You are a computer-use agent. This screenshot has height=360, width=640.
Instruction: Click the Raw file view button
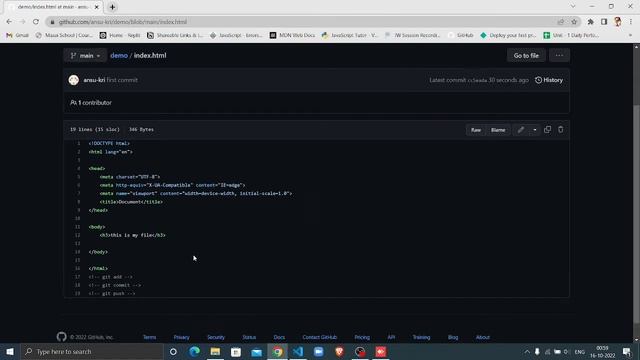[x=476, y=130]
